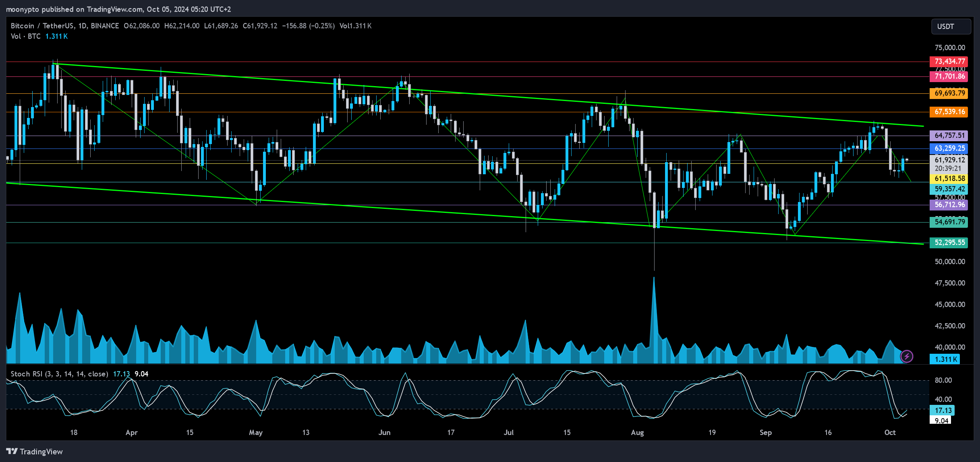The height and width of the screenshot is (462, 980).
Task: Click the -156.88 (-0.25%) change value
Action: [309, 26]
